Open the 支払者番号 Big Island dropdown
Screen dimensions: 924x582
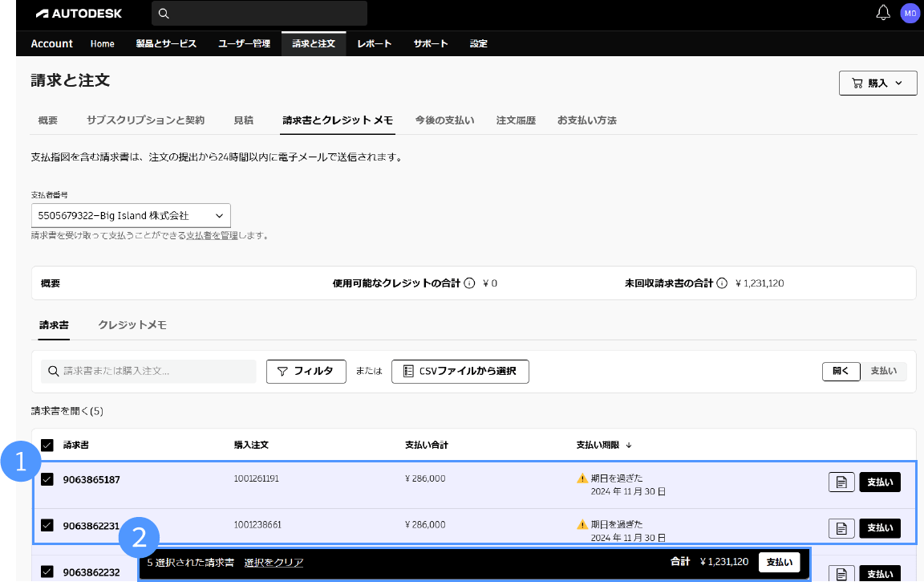point(131,215)
